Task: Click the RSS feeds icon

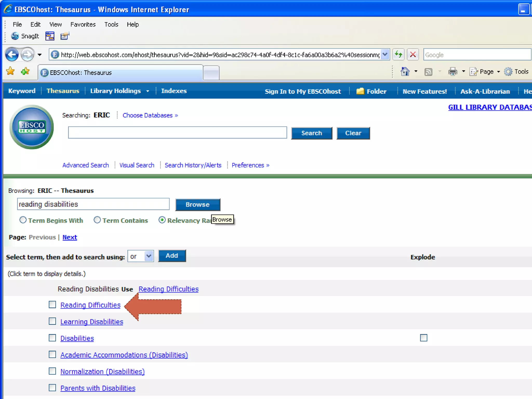Action: pos(428,72)
